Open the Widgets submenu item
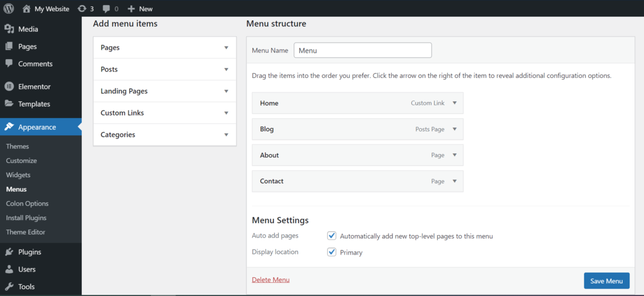Screen dimensions: 644x296 tap(18, 175)
